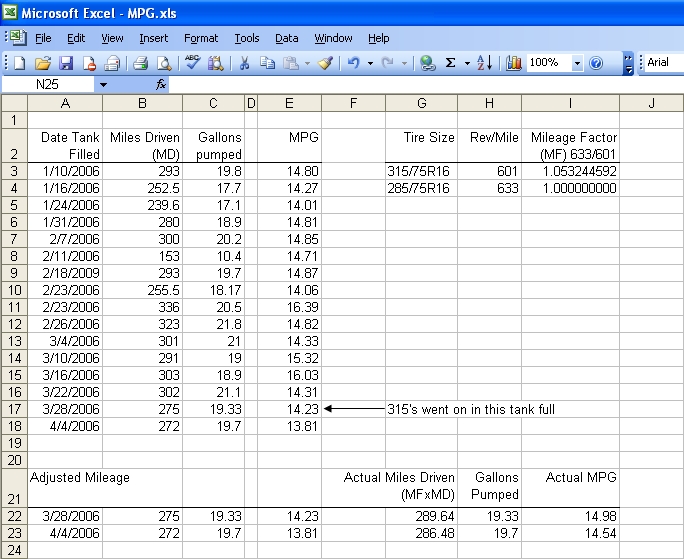Expand the Name Box dropdown arrow
This screenshot has height=559, width=684.
point(103,85)
